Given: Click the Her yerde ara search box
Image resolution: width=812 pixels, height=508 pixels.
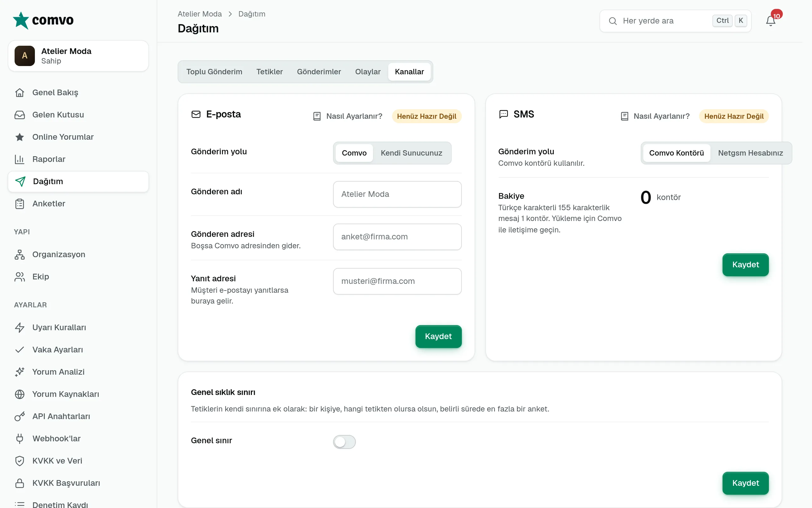Looking at the screenshot, I should 675,21.
